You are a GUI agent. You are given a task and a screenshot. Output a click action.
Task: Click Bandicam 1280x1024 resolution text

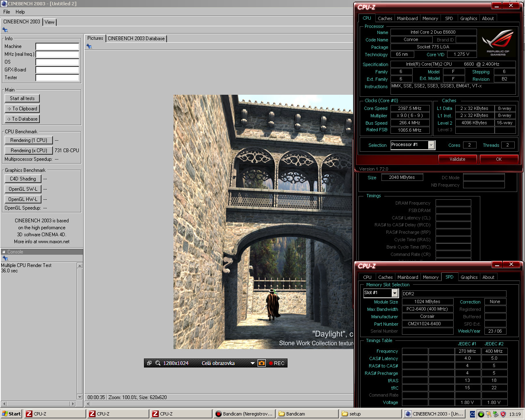click(x=176, y=363)
